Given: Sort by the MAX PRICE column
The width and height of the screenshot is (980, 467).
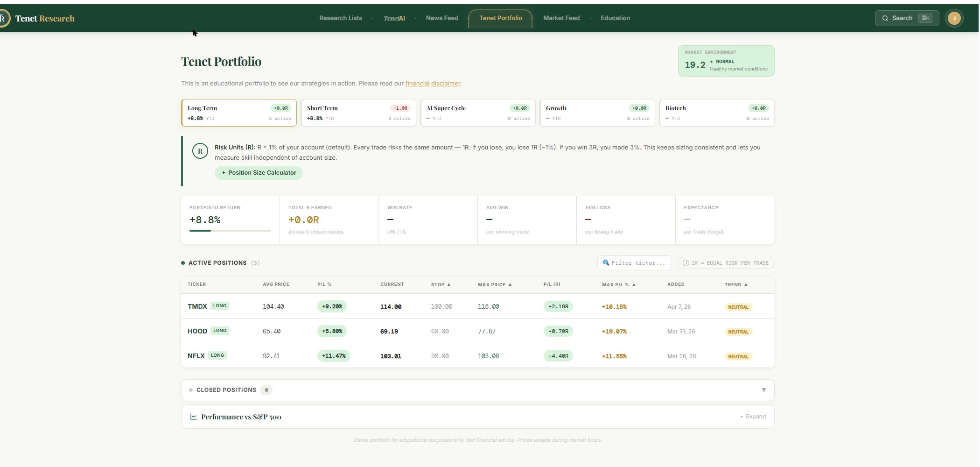Looking at the screenshot, I should tap(495, 284).
